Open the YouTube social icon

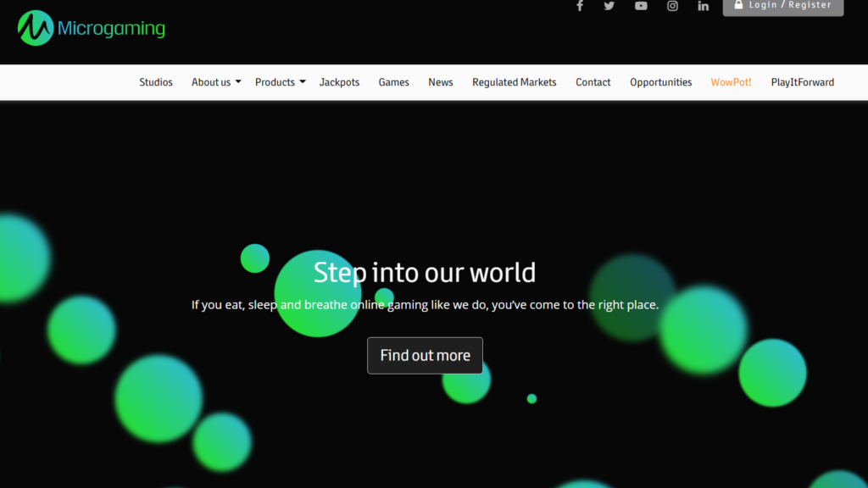tap(641, 6)
